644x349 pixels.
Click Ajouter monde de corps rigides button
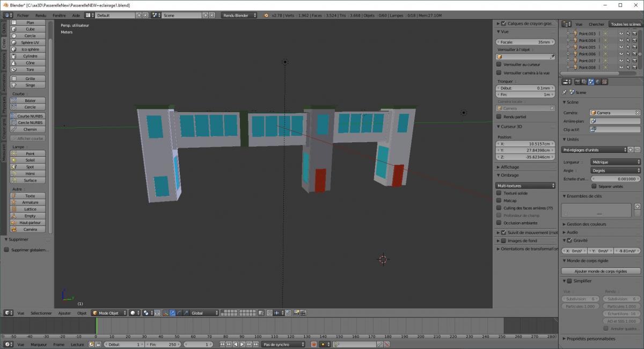[601, 271]
